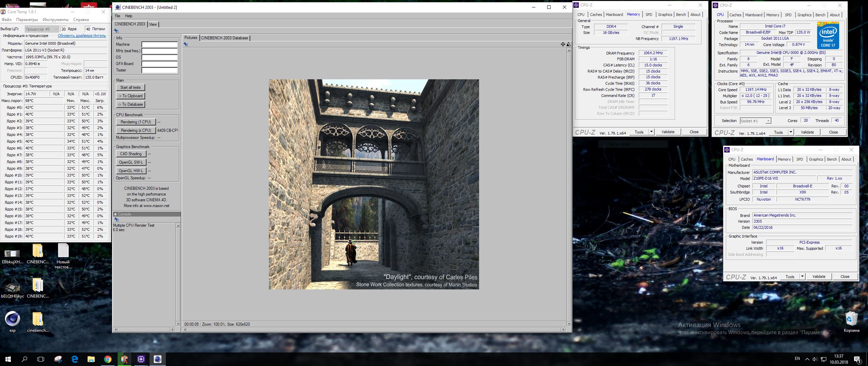Click the GFX-Board input field
Viewport: 868px width, 366px height.
click(x=159, y=64)
